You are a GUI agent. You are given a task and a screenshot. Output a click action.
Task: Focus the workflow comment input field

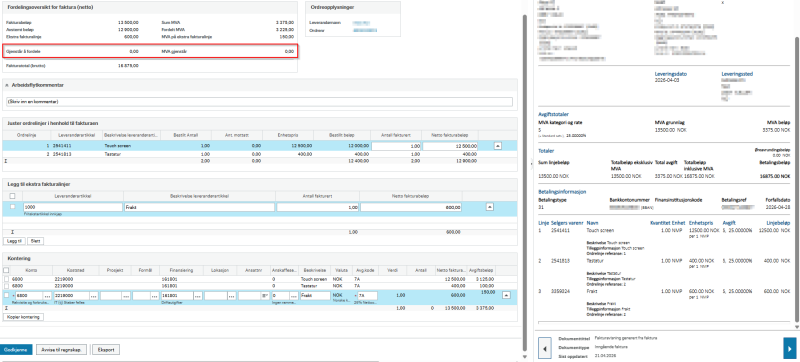[x=259, y=102]
